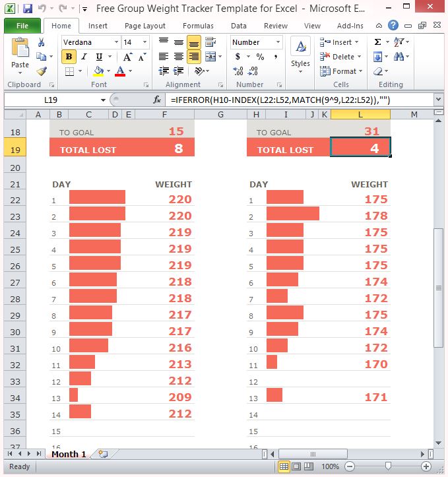Open the font name Verdana dropdown
The width and height of the screenshot is (448, 477).
(116, 42)
